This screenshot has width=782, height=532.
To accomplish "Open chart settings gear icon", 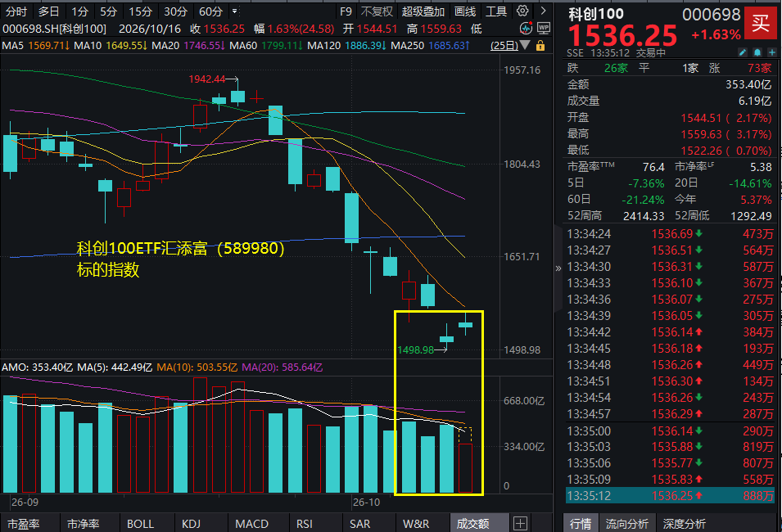I will coord(522,11).
